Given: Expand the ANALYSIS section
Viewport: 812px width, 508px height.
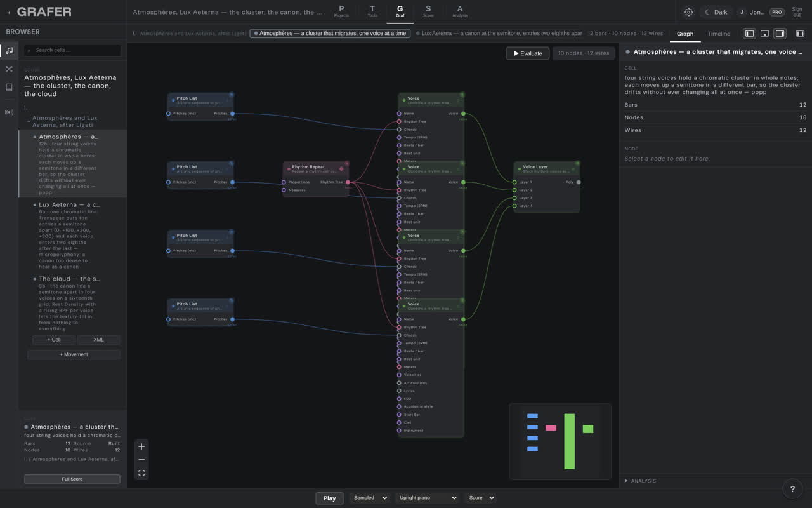Looking at the screenshot, I should [x=641, y=481].
